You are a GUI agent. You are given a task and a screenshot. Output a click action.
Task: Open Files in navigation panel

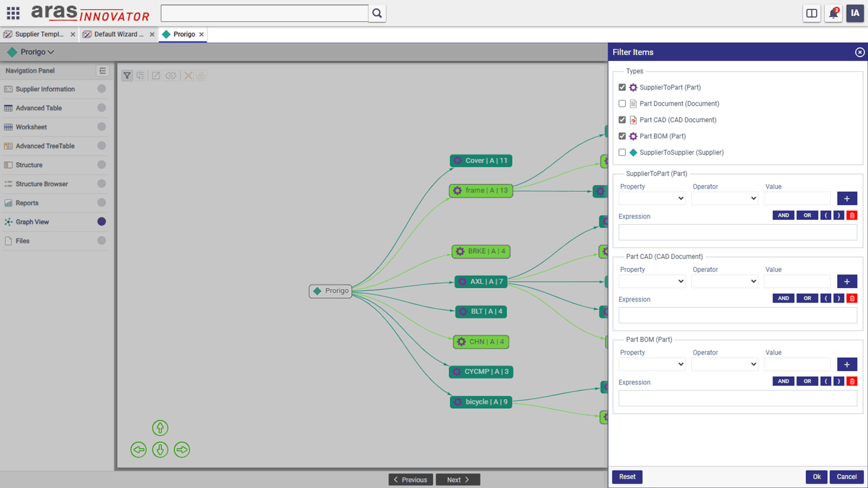[22, 241]
